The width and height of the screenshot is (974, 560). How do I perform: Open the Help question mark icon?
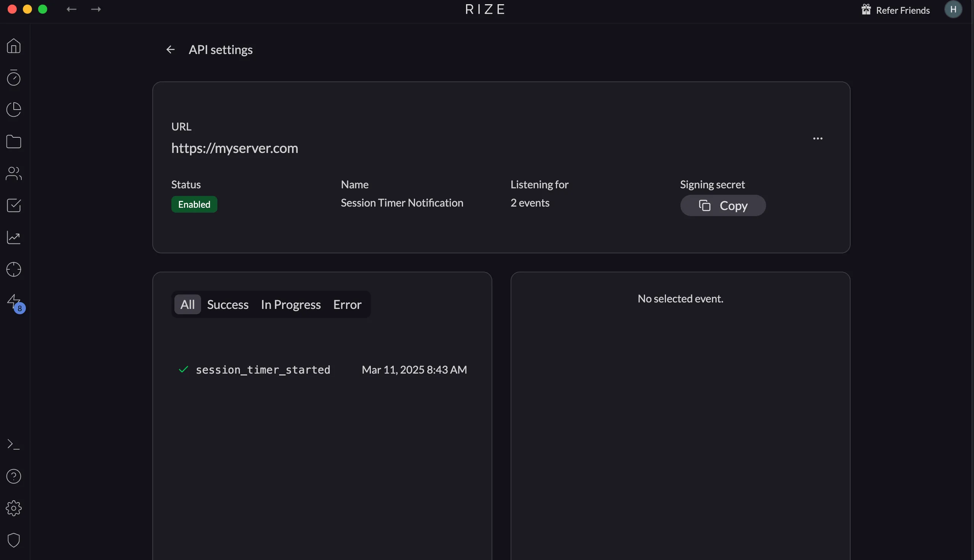(x=14, y=476)
